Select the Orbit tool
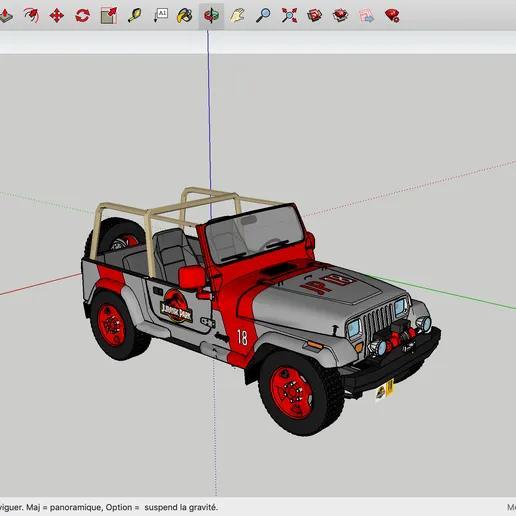 [211, 16]
